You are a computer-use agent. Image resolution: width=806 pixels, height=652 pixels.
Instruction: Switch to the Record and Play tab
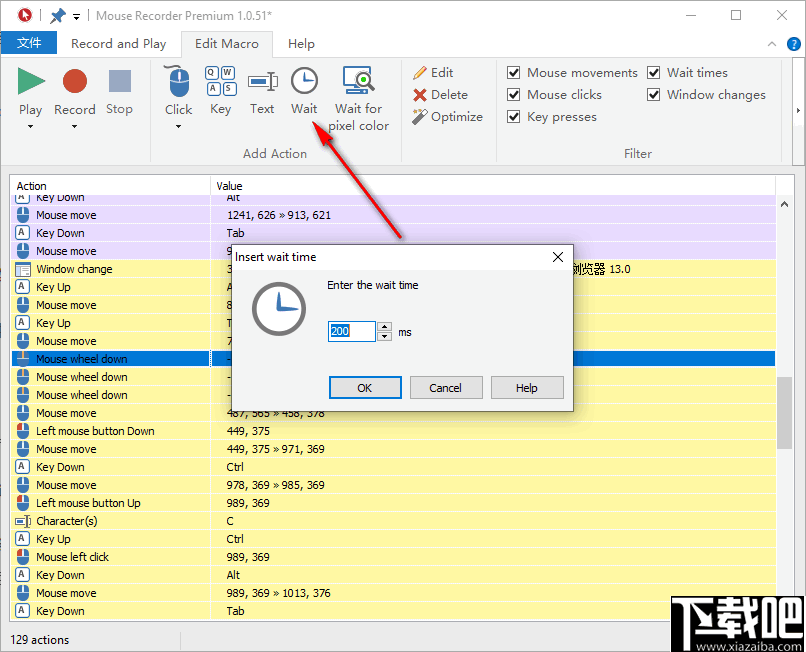tap(119, 44)
